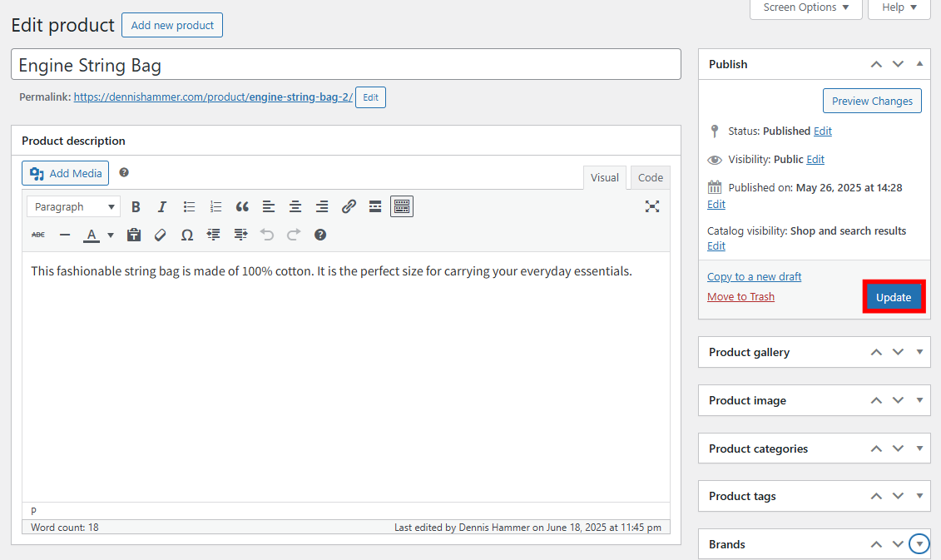This screenshot has width=941, height=560.
Task: Select the Italic formatting icon
Action: [162, 206]
